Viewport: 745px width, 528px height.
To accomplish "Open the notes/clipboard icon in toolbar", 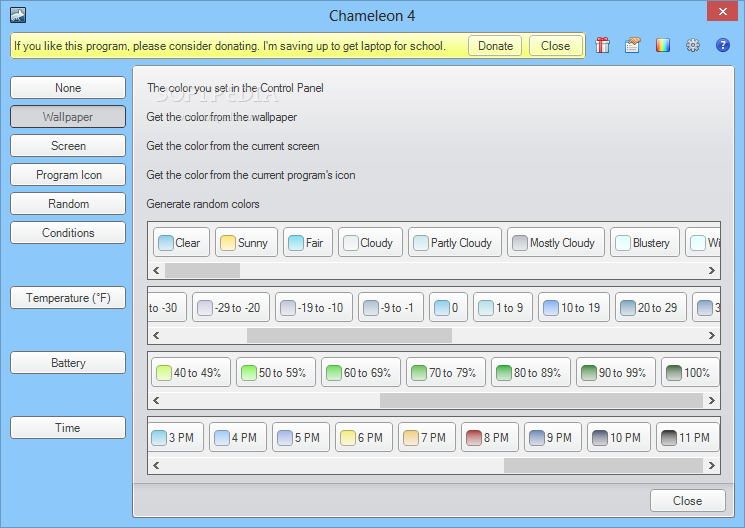I will click(632, 46).
